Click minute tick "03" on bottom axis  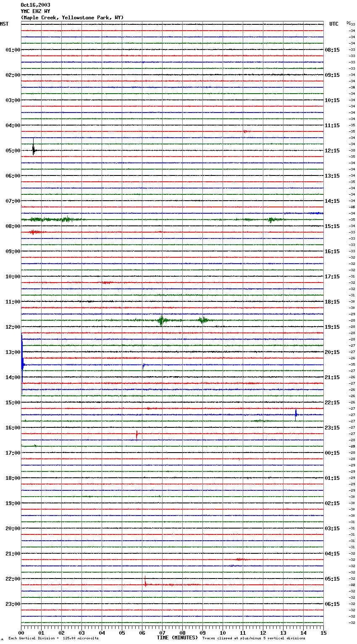click(81, 632)
